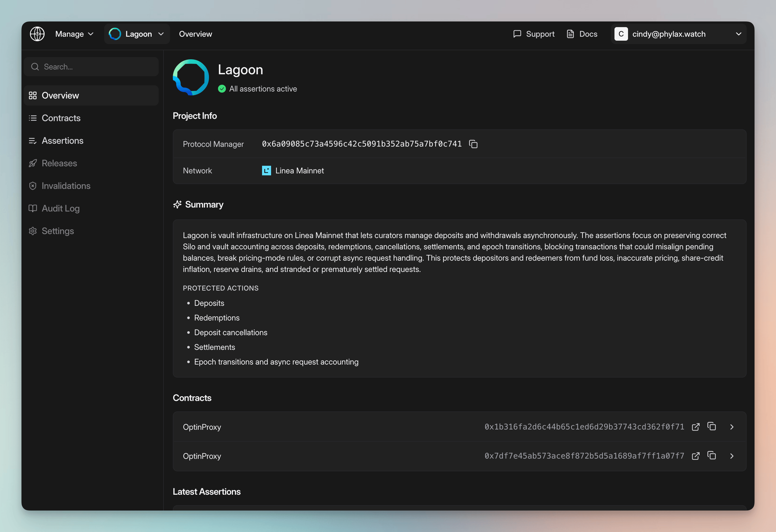Click the Audit Log book icon
The width and height of the screenshot is (776, 532).
[33, 208]
